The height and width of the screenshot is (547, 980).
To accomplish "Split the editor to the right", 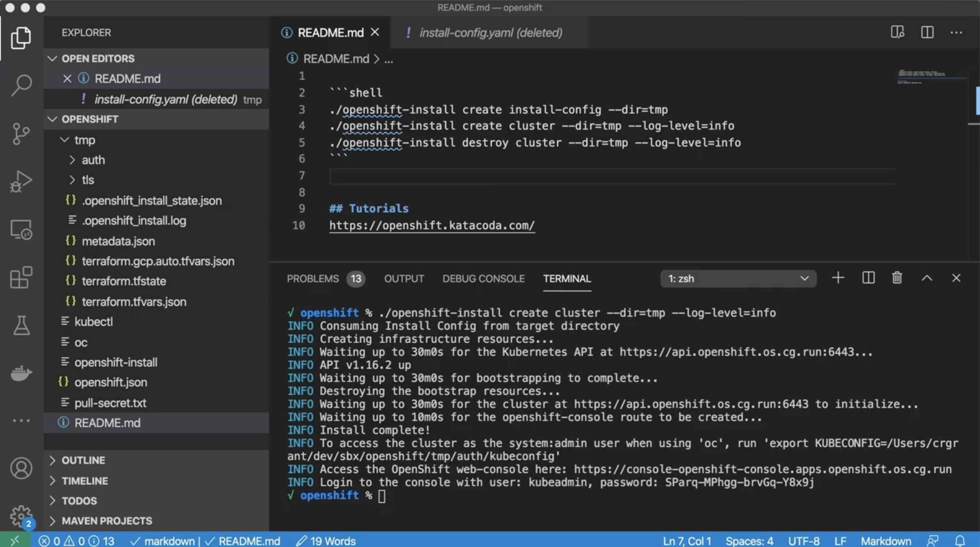I will click(927, 32).
